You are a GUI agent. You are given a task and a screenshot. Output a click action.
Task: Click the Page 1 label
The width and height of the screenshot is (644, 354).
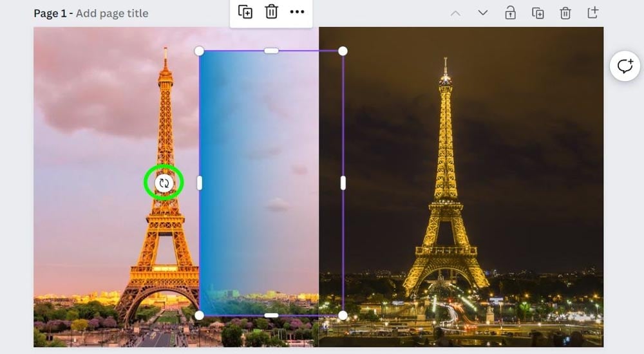(50, 14)
